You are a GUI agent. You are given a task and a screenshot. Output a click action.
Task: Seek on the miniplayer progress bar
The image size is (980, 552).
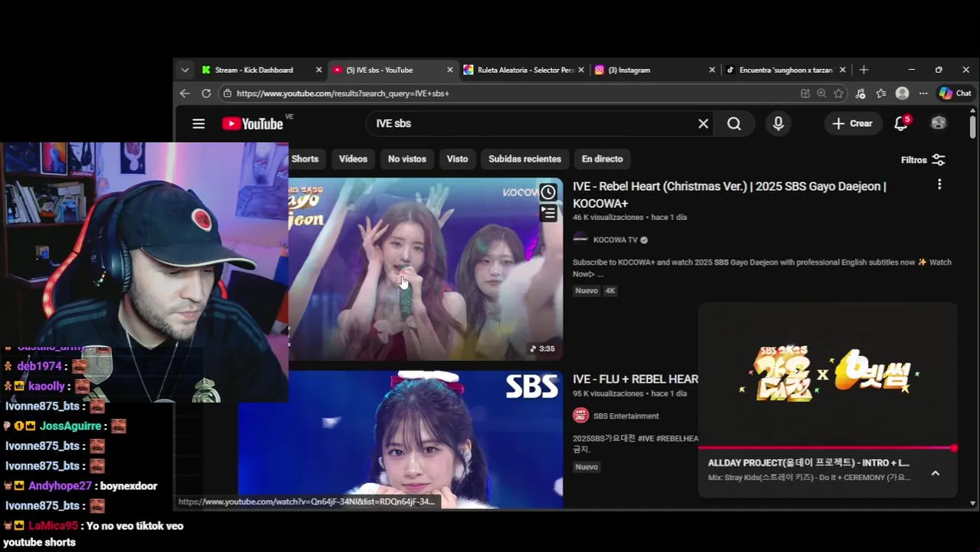pyautogui.click(x=827, y=448)
